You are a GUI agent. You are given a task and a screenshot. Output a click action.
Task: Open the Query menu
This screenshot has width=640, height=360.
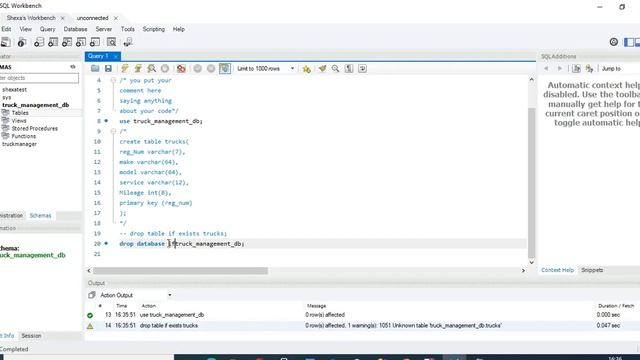click(x=47, y=29)
